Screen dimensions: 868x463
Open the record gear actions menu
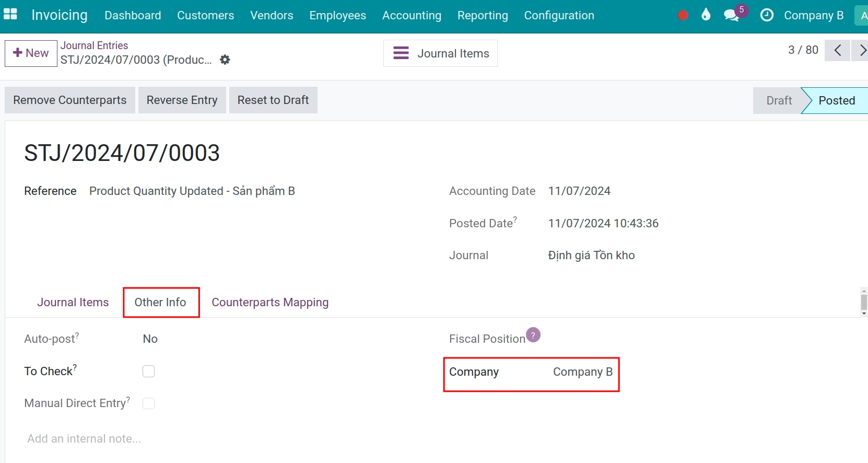click(x=225, y=60)
